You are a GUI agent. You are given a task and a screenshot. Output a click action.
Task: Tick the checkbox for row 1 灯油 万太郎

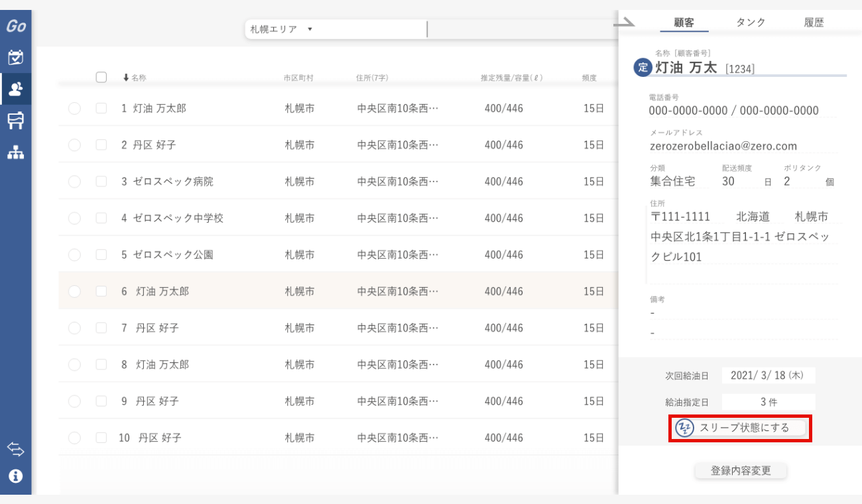[101, 108]
